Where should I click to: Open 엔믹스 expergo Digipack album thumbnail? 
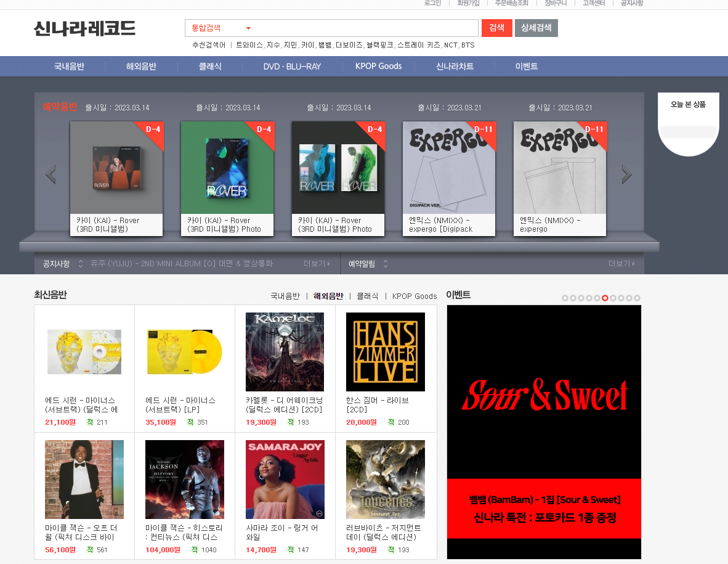449,168
